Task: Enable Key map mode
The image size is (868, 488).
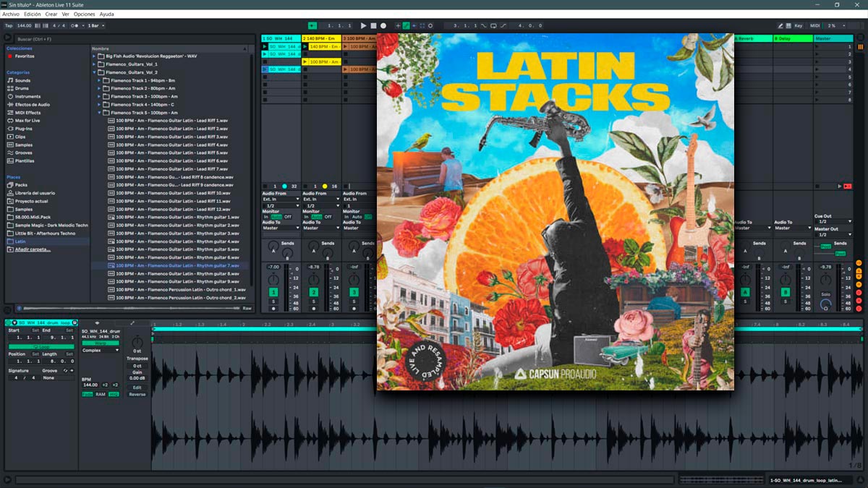Action: coord(799,25)
